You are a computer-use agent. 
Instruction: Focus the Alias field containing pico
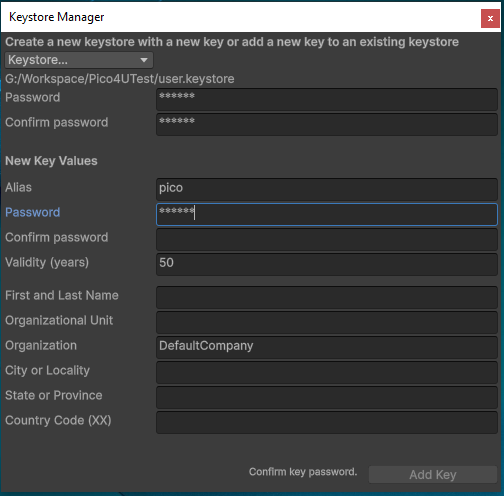[x=327, y=189]
